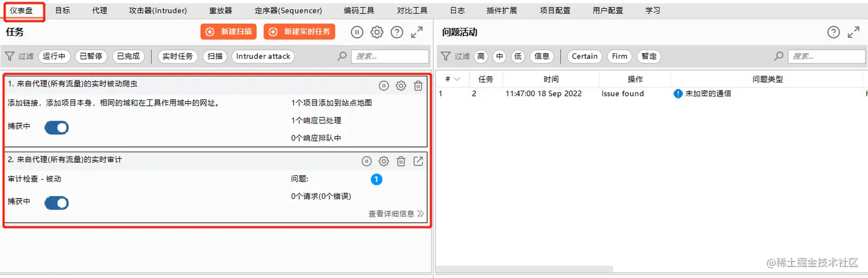Screen dimensions: 868x278
Task: Open the 项目配置 tab
Action: point(555,11)
